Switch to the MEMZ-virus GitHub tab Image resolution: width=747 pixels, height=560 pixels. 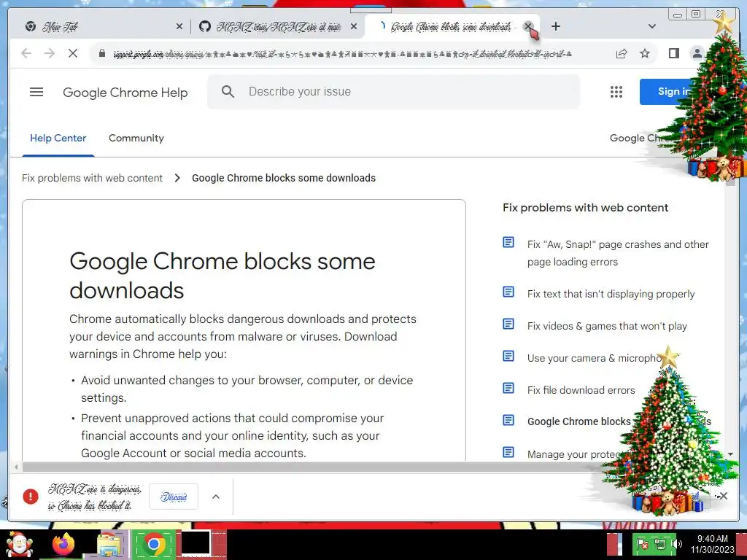(x=278, y=27)
